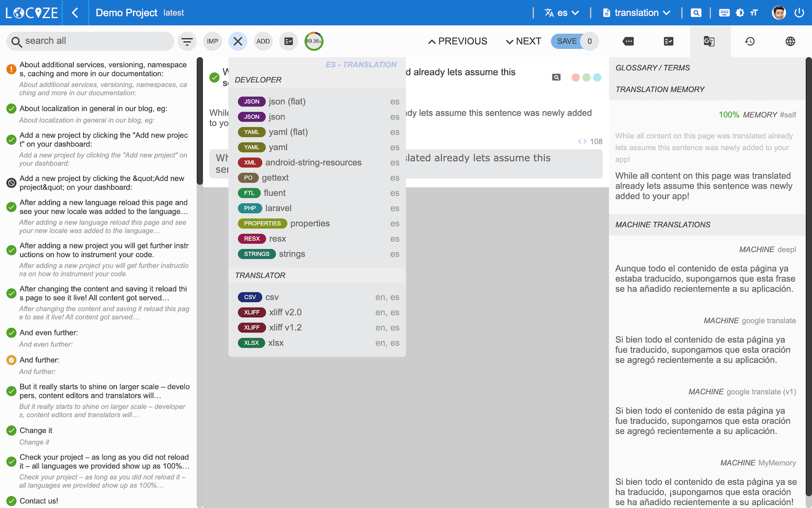The height and width of the screenshot is (508, 812).
Task: Toggle the orange warning status on 'About additional services'
Action: (11, 69)
